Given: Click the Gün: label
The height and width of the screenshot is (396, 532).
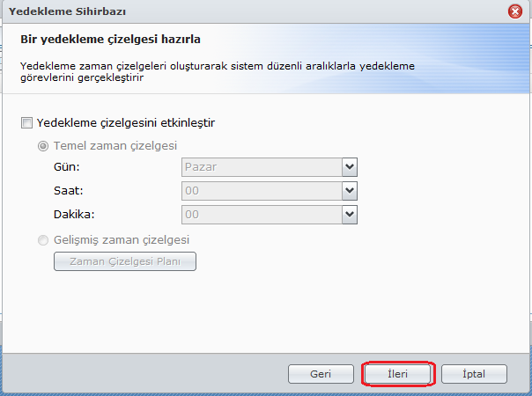Looking at the screenshot, I should (69, 166).
